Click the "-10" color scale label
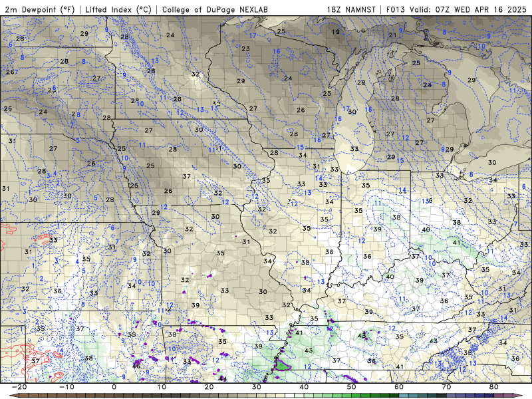The image size is (532, 399). 66,387
